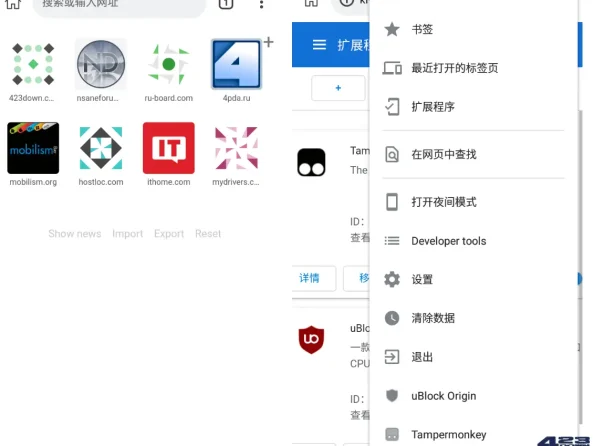Click the plus button on extensions page
The width and height of the screenshot is (594, 446).
pyautogui.click(x=338, y=88)
